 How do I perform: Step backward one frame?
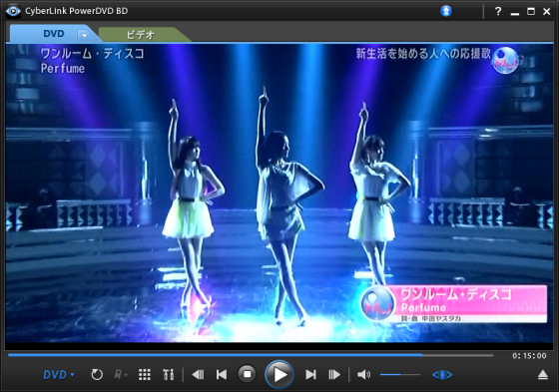(x=198, y=374)
